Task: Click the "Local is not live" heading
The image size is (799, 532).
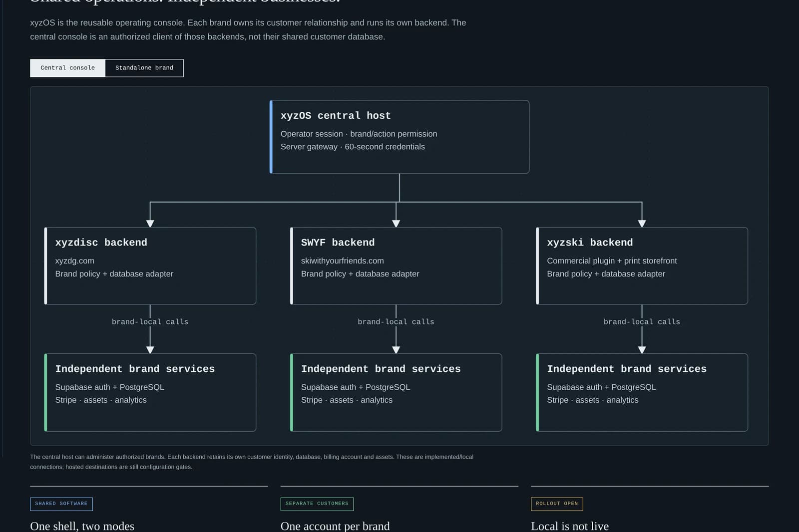Action: 570,526
